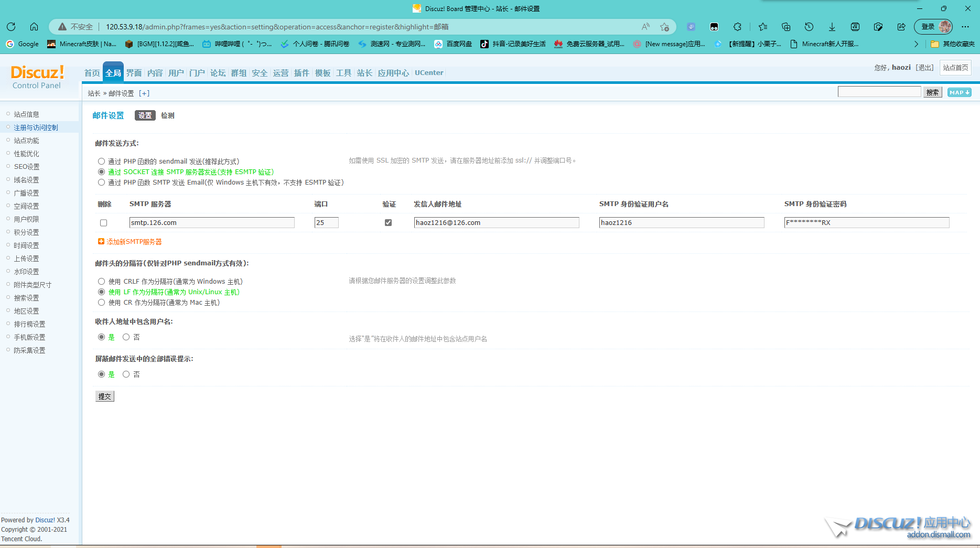Click the SMTP authentication username field
Image resolution: width=980 pixels, height=548 pixels.
(682, 222)
